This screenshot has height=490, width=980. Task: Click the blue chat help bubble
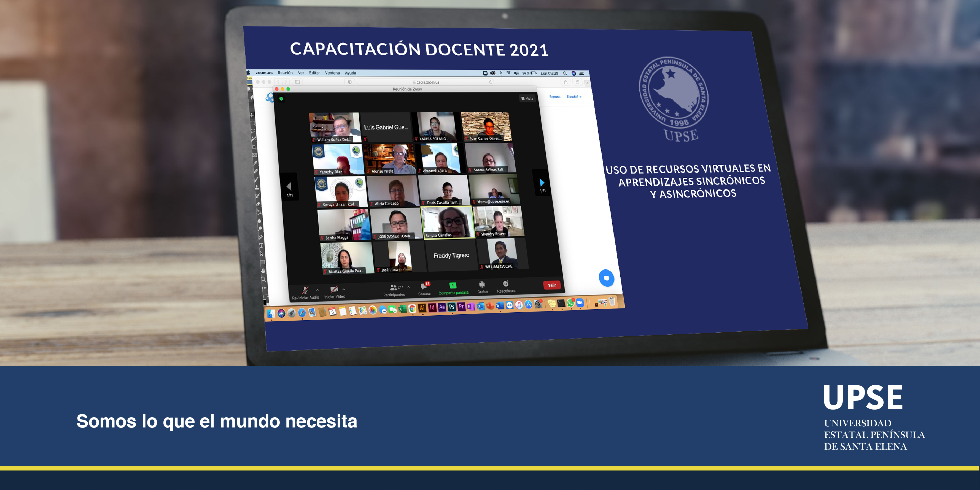[x=606, y=278]
